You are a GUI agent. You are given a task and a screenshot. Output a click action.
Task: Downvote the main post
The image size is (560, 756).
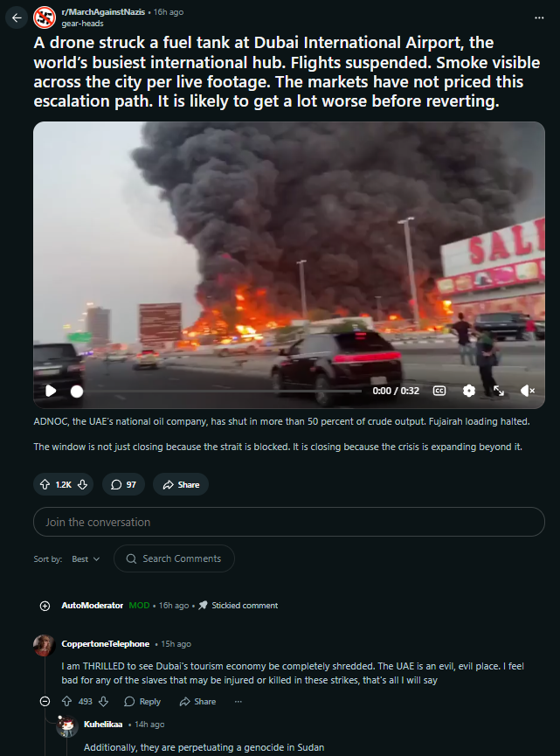[x=82, y=484]
